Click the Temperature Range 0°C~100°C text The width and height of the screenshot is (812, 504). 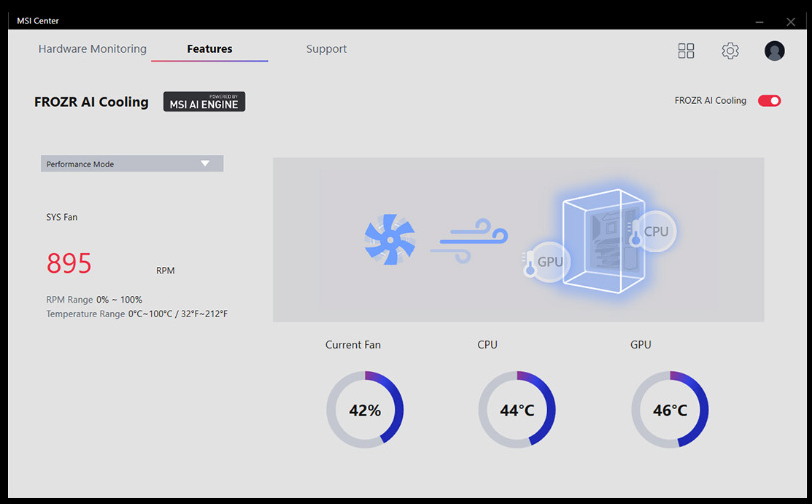[x=137, y=314]
